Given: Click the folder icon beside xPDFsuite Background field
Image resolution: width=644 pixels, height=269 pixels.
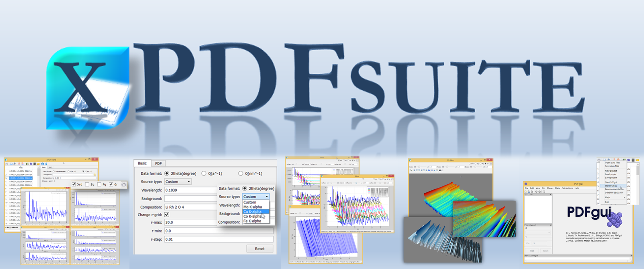Looking at the screenshot, I should click(95, 175).
